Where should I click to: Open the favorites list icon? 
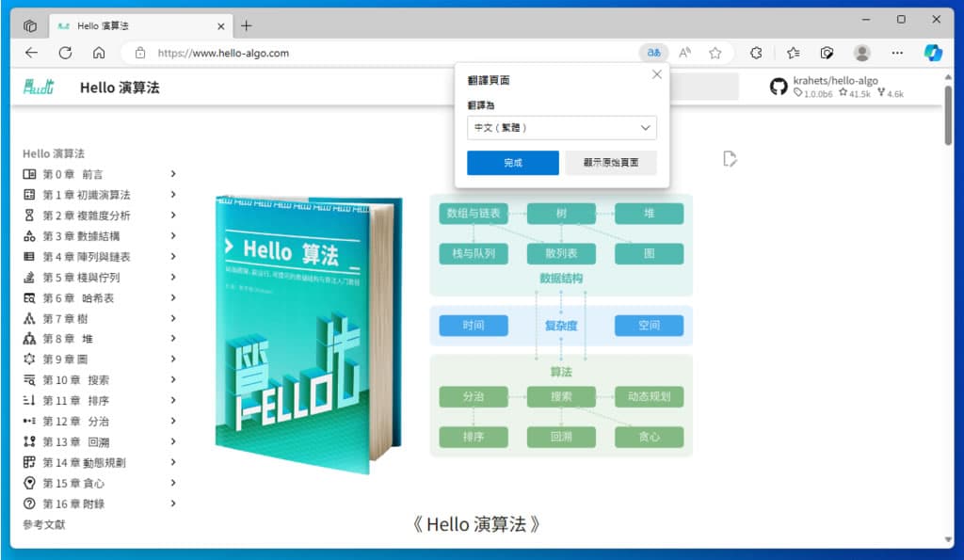[x=793, y=53]
